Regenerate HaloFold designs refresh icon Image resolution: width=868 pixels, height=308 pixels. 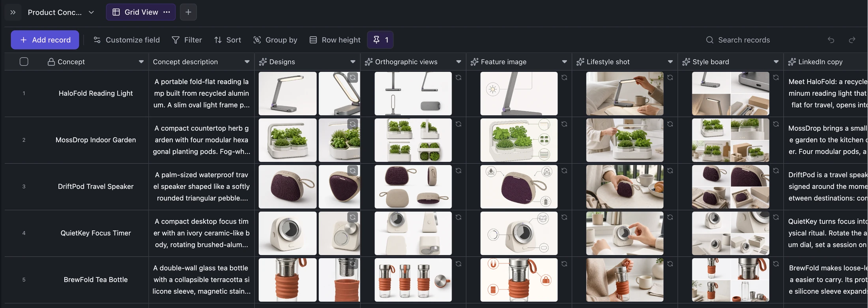[353, 78]
